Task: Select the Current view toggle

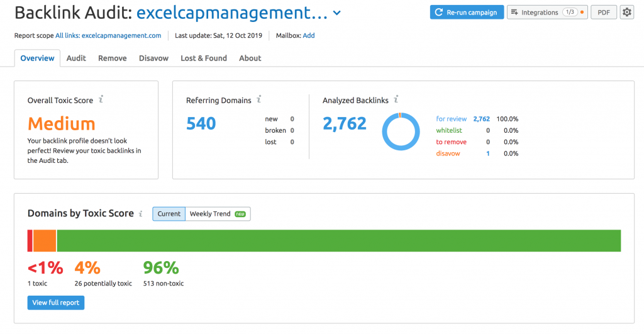Action: pos(169,214)
